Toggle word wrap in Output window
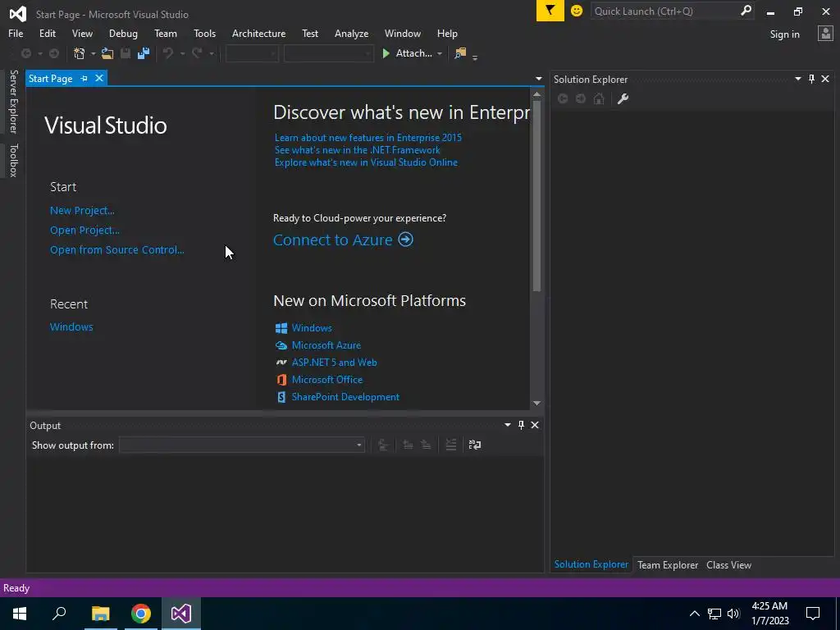Viewport: 840px width, 630px height. click(x=475, y=445)
